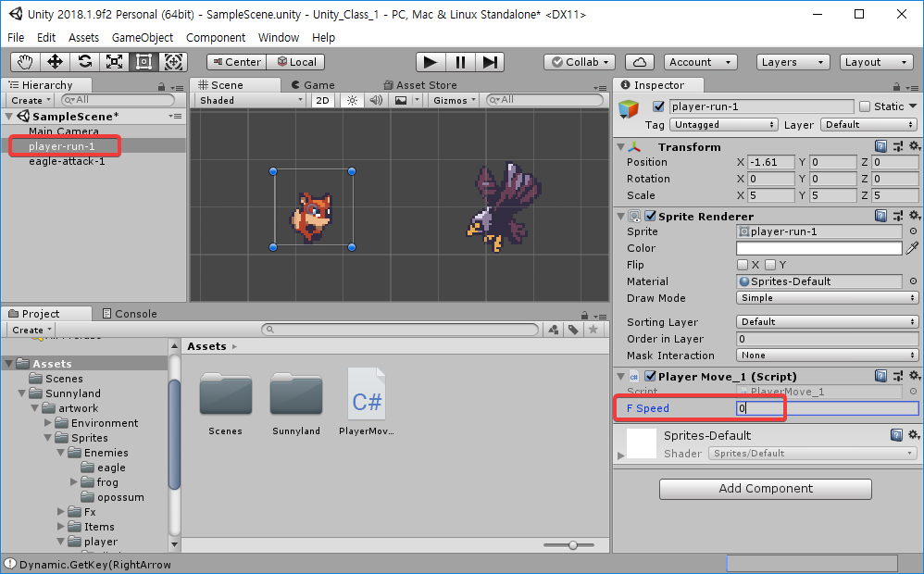Toggle pivot Center mode button
Viewport: 924px width, 574px height.
[x=236, y=62]
